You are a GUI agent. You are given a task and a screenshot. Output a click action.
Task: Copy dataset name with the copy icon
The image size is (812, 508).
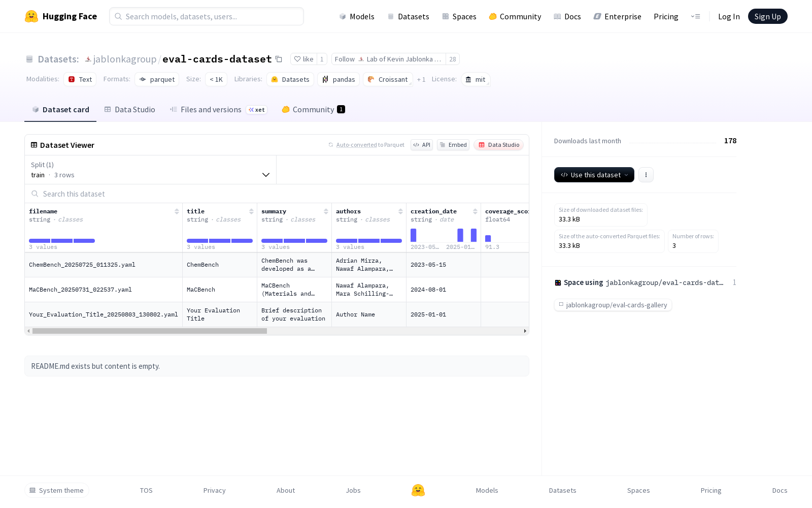[x=279, y=59]
